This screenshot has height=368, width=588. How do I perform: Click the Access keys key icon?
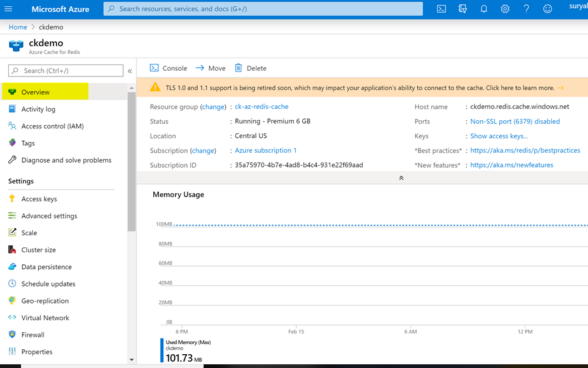(12, 198)
